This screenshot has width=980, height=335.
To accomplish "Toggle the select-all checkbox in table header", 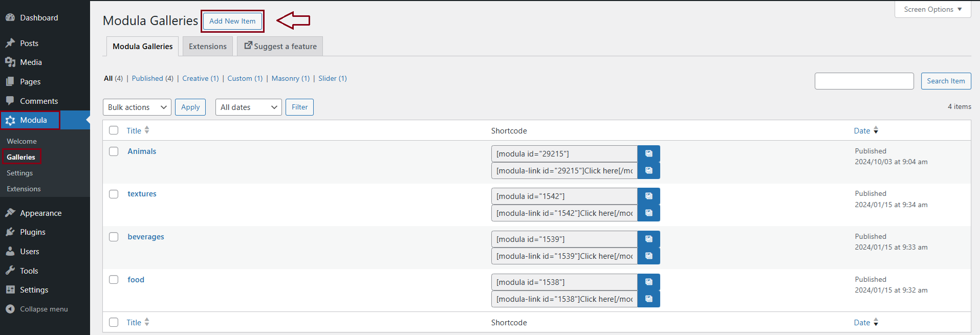I will click(x=114, y=130).
